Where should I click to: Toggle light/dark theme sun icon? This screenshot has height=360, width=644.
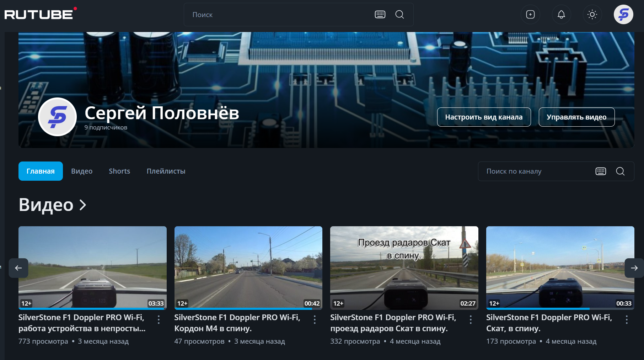tap(592, 15)
